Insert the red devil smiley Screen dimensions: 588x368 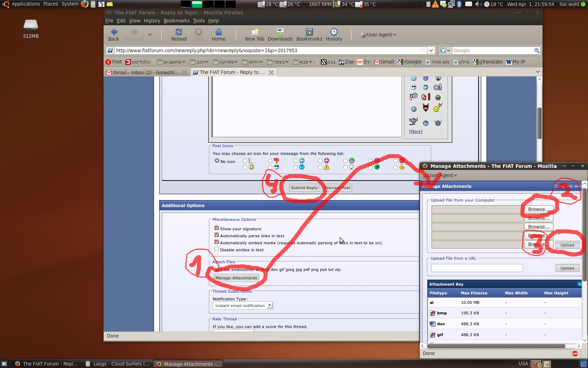tap(426, 108)
